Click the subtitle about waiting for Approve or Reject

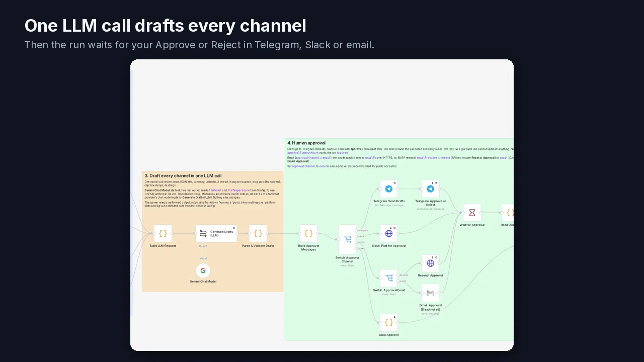point(199,45)
